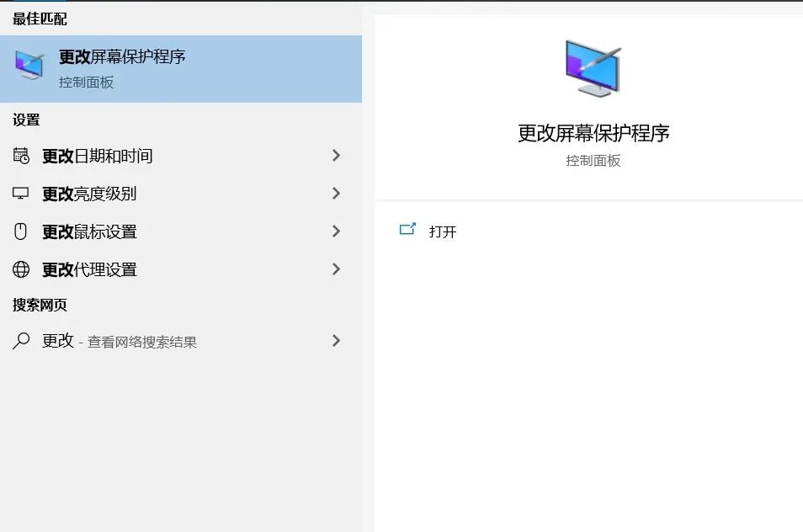
Task: Click the globe icon for 更改代理设置
Action: 21,269
